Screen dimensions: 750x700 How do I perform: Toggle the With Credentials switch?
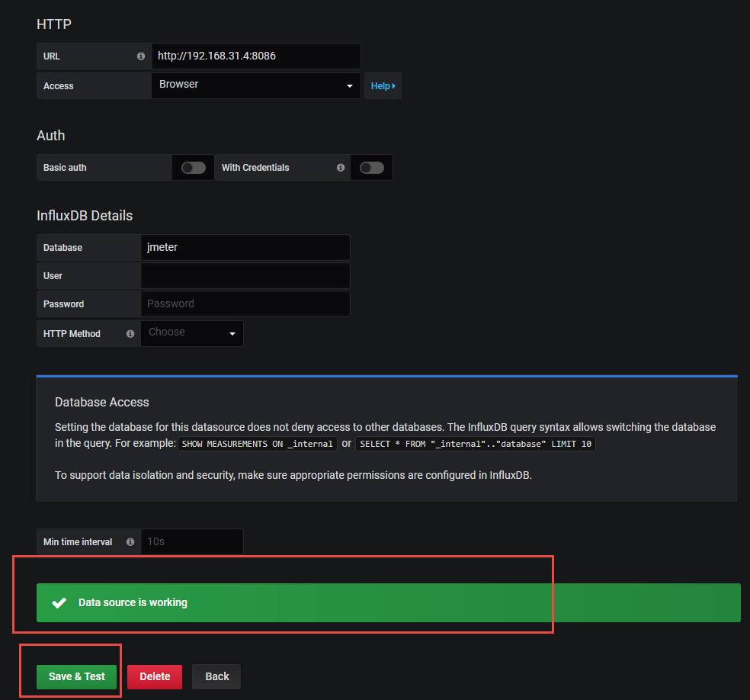(x=371, y=168)
